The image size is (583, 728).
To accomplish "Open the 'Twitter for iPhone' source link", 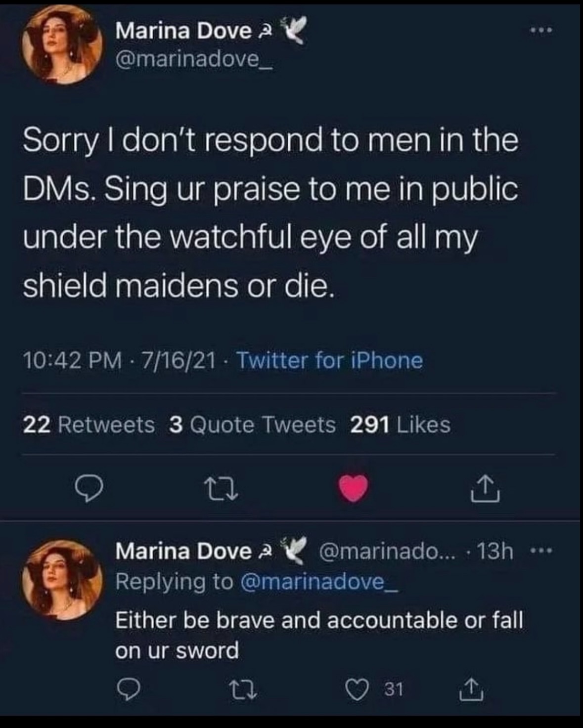I will (329, 360).
